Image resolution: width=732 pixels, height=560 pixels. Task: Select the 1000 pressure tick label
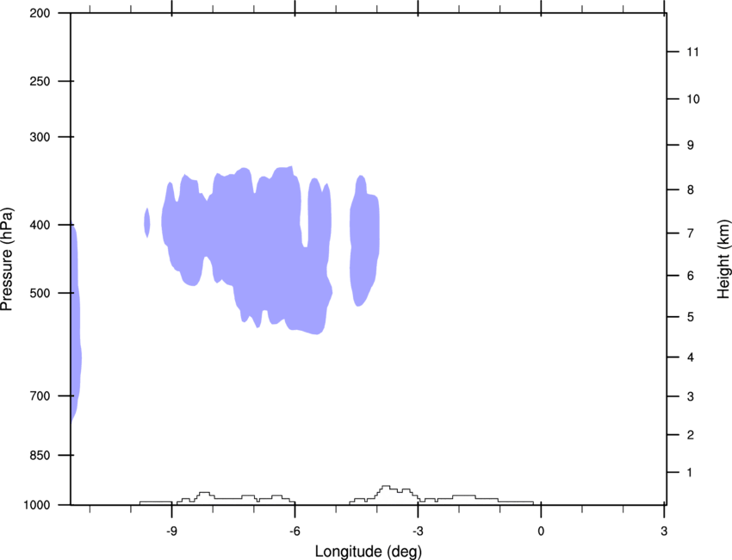pyautogui.click(x=36, y=505)
